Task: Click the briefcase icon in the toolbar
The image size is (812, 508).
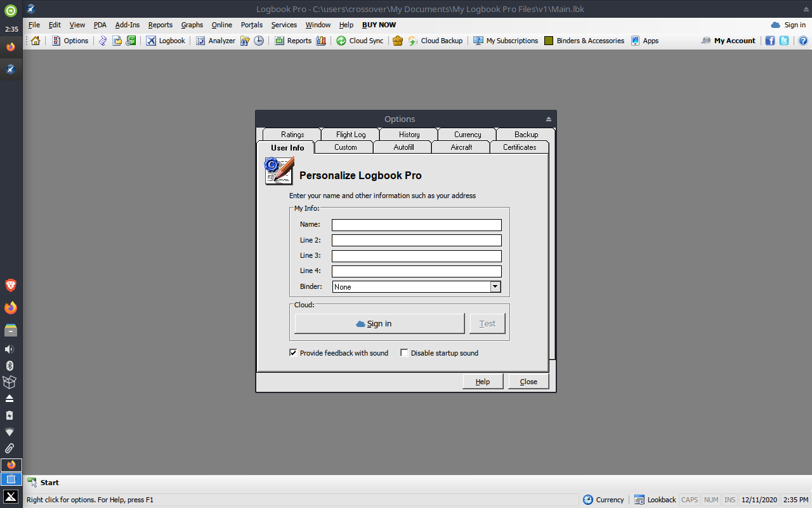Action: (x=398, y=41)
